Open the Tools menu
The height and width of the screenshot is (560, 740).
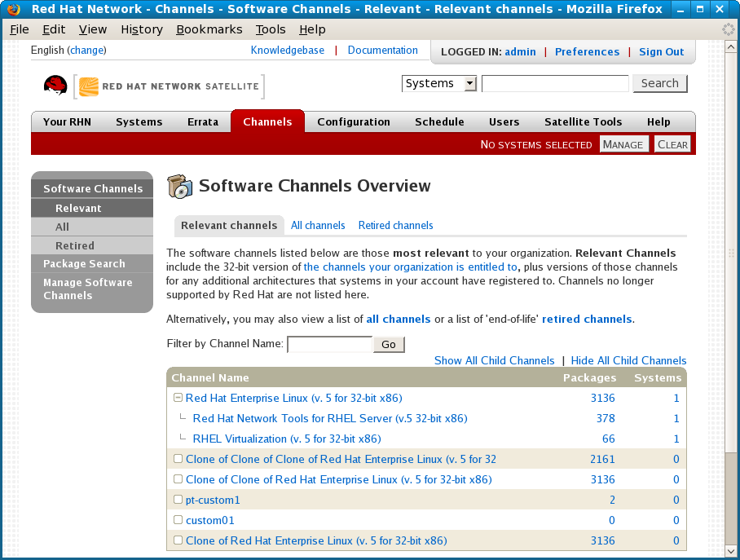point(271,29)
